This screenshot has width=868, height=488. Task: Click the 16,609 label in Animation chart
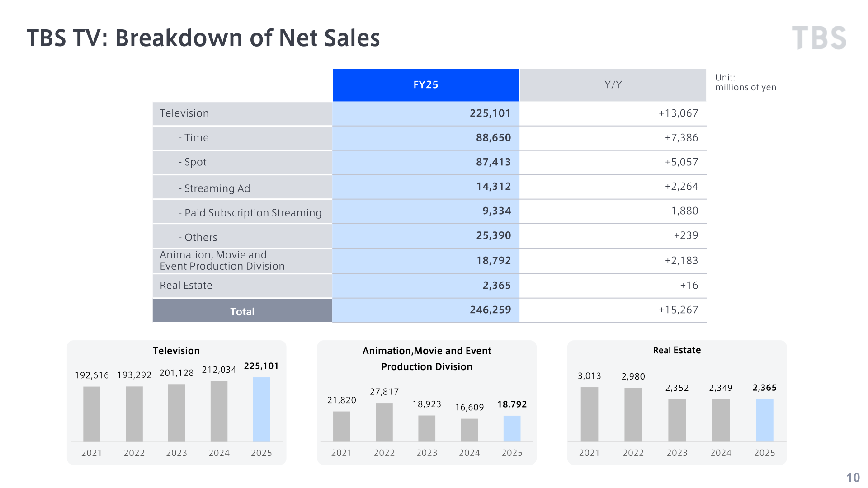[x=469, y=408]
